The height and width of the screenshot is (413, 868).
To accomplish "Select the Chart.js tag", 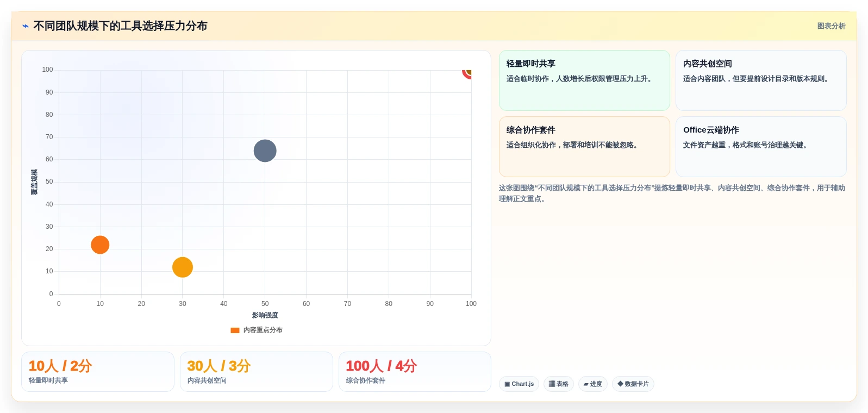I will 519,384.
